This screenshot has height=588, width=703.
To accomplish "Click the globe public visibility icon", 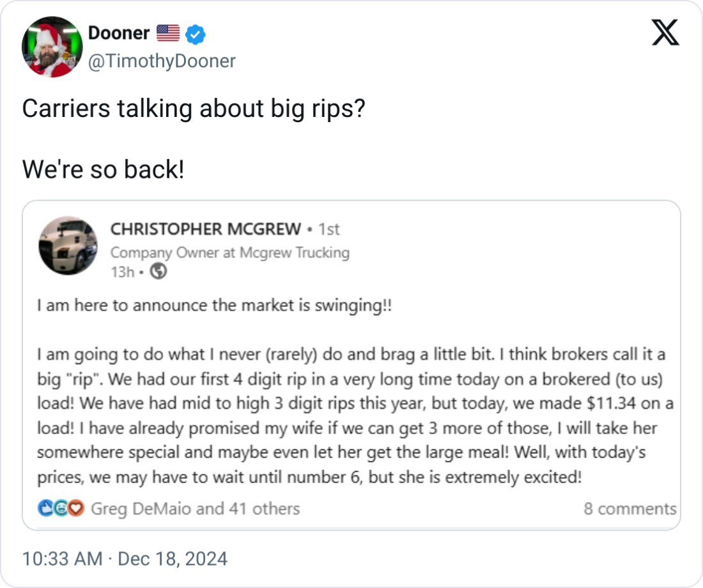I will 158,272.
